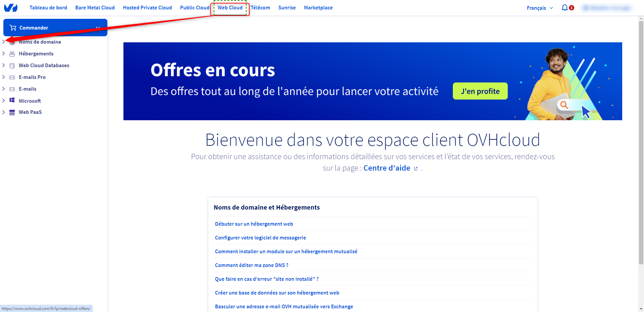Click the OVHcloud logo
The width and height of the screenshot is (644, 312).
tap(10, 7)
